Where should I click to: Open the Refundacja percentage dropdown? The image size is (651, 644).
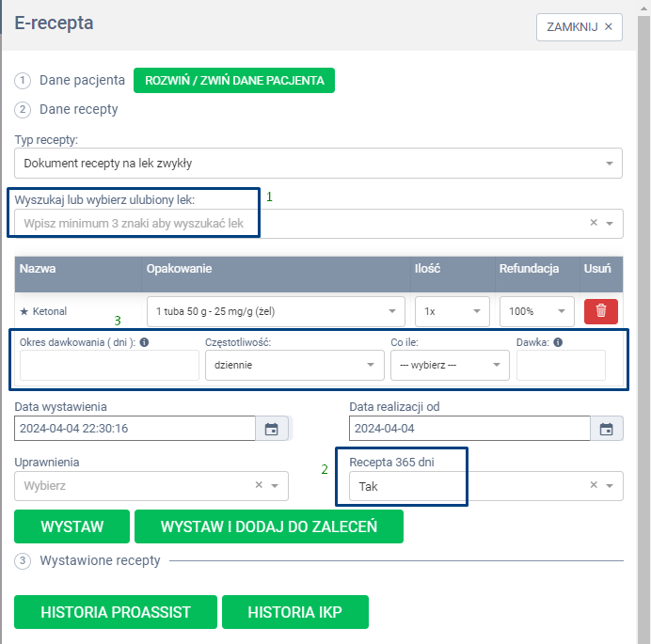click(x=562, y=311)
